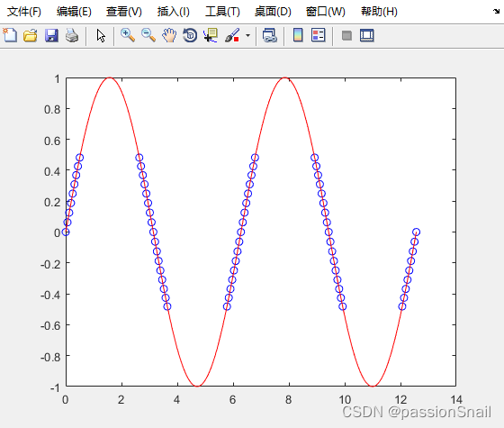Insert a legend using the toolbar icon
Viewport: 504px width, 428px height.
click(x=319, y=35)
